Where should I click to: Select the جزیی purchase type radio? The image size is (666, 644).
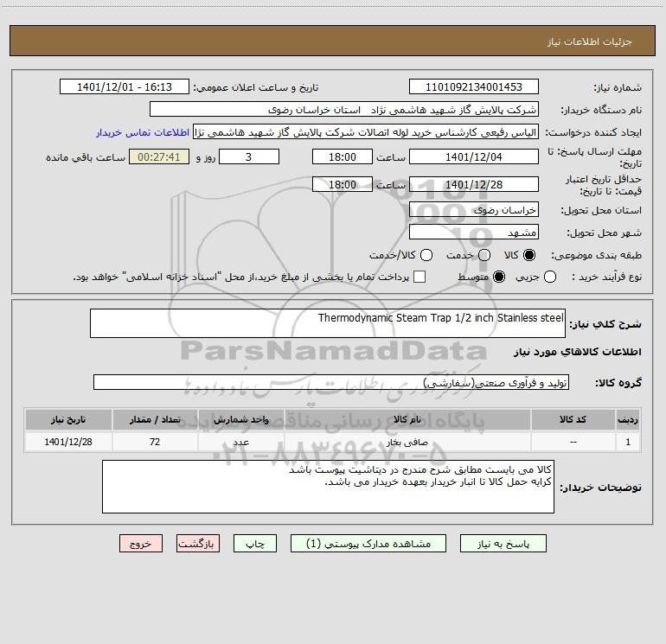point(550,277)
